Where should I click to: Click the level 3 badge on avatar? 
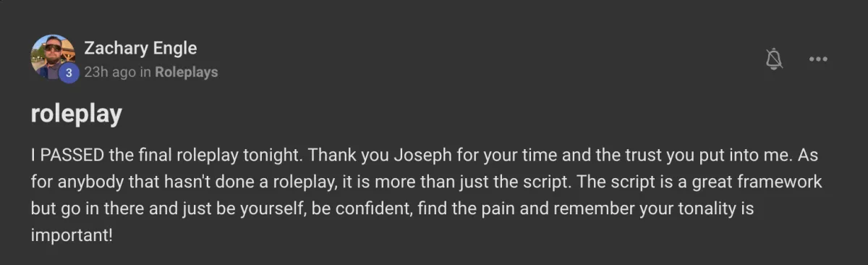69,72
